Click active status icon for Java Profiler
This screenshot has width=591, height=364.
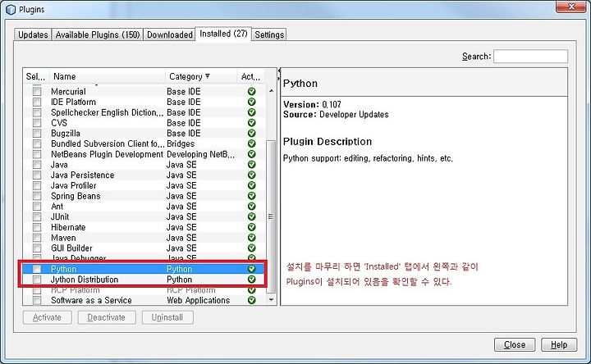click(x=252, y=185)
